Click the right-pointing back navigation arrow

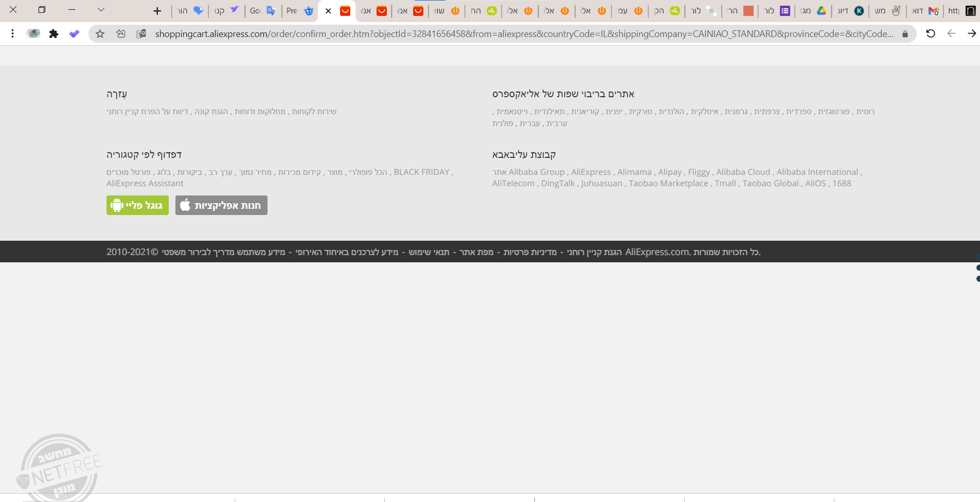(972, 33)
